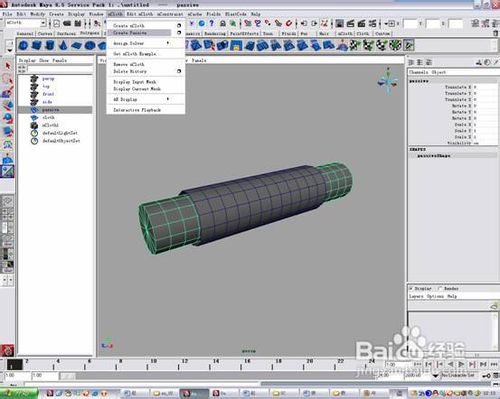Open the shelf menu arrow at shelf left
The image size is (500, 399).
coord(9,50)
